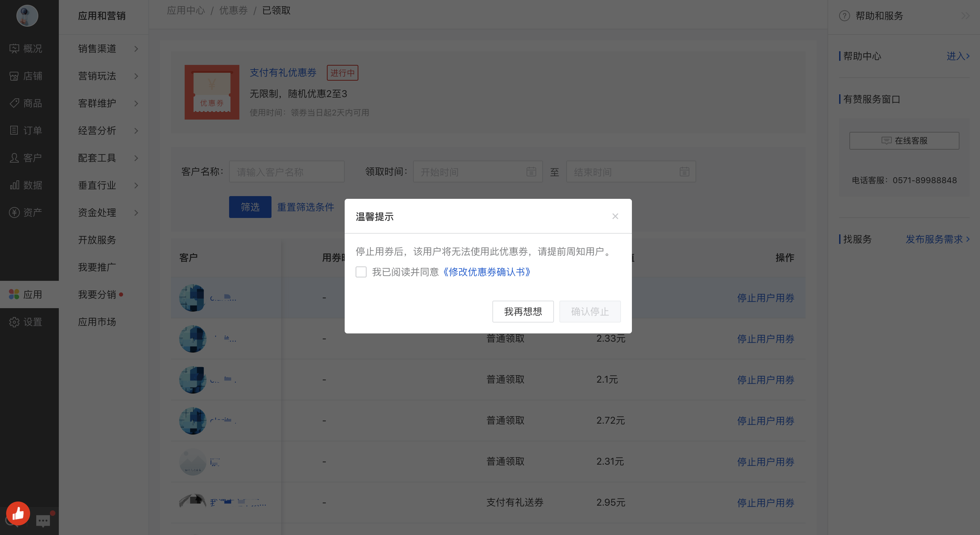Click customer avatar in 2.33元 row
Viewport: 980px width, 535px height.
193,339
